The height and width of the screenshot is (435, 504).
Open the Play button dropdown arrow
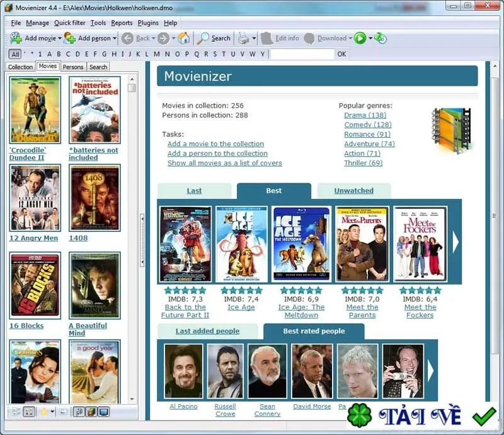[x=370, y=38]
